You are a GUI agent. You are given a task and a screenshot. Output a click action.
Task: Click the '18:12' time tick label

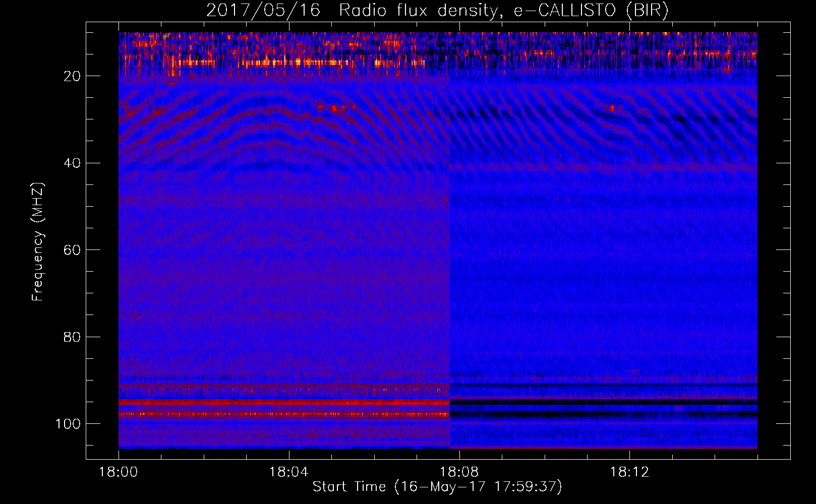coord(630,472)
